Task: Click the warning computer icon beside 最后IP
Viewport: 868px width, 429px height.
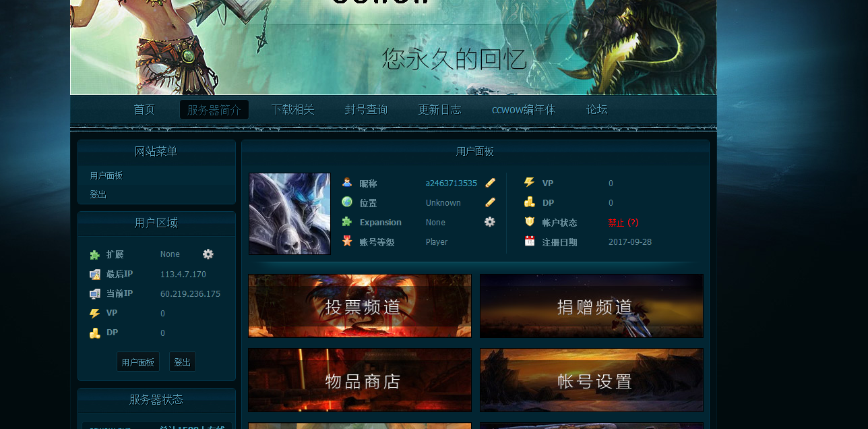Action: pyautogui.click(x=95, y=274)
